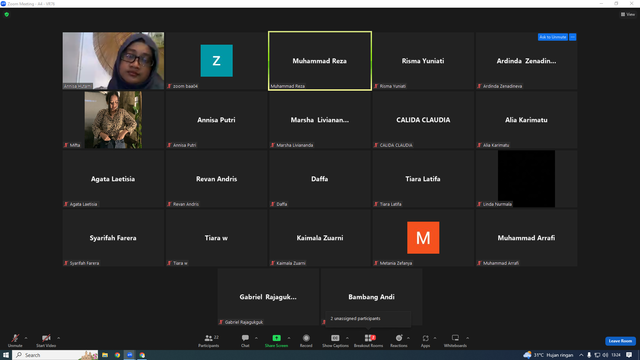This screenshot has width=640, height=360.
Task: Click the Leave Room button
Action: tap(620, 341)
